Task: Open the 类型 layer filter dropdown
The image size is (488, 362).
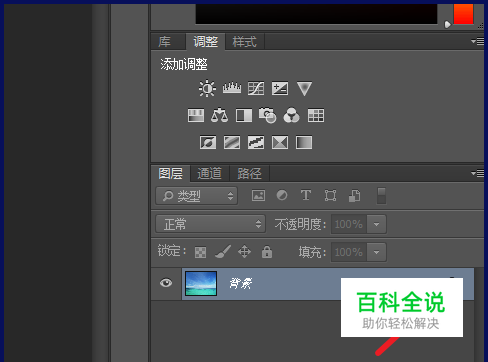Action: click(197, 196)
